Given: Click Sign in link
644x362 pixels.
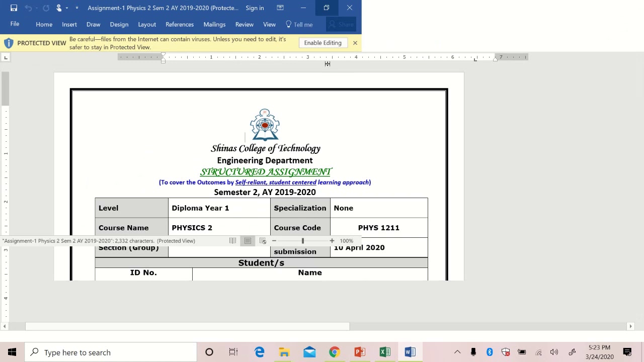Looking at the screenshot, I should tap(255, 8).
